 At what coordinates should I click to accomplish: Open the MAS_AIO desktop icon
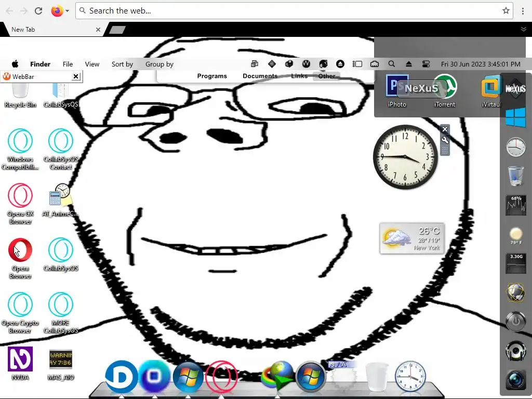click(61, 365)
